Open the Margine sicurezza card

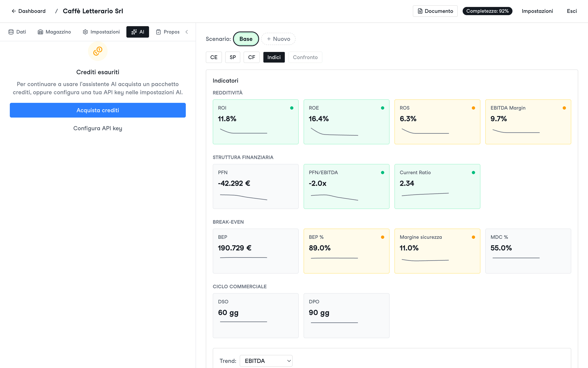coord(437,251)
